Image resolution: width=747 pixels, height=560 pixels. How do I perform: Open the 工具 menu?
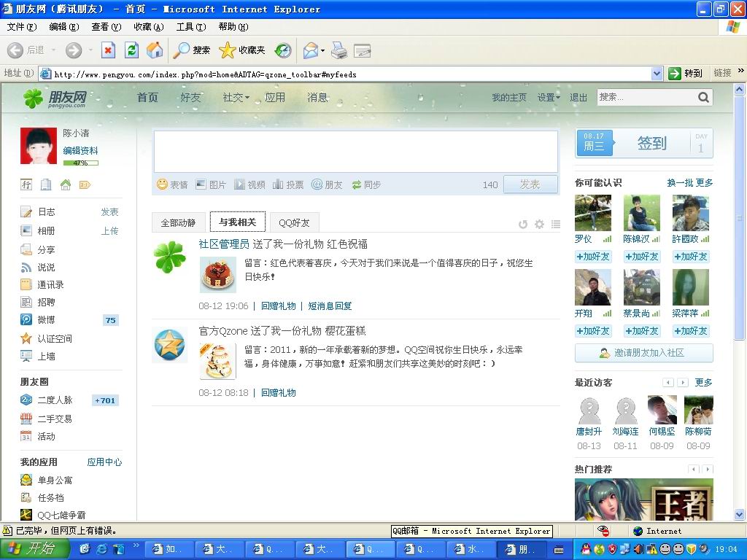pyautogui.click(x=191, y=27)
